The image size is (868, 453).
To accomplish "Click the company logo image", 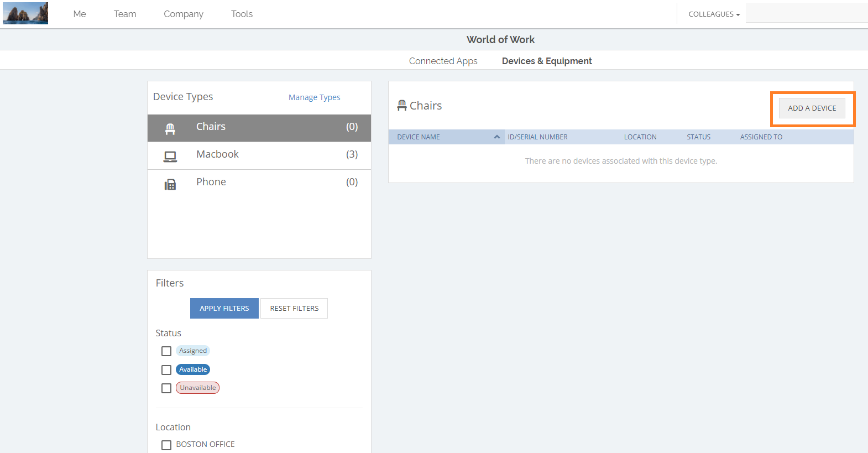I will tap(25, 13).
